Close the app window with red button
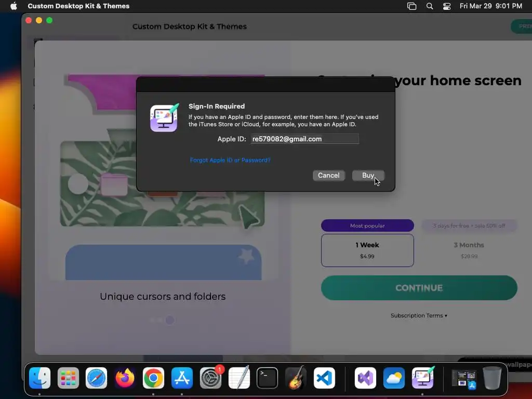The image size is (532, 399). 29,20
